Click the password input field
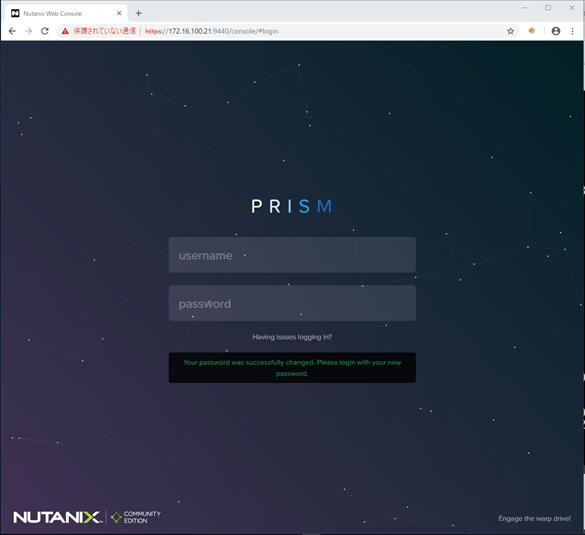585x535 pixels. click(292, 303)
